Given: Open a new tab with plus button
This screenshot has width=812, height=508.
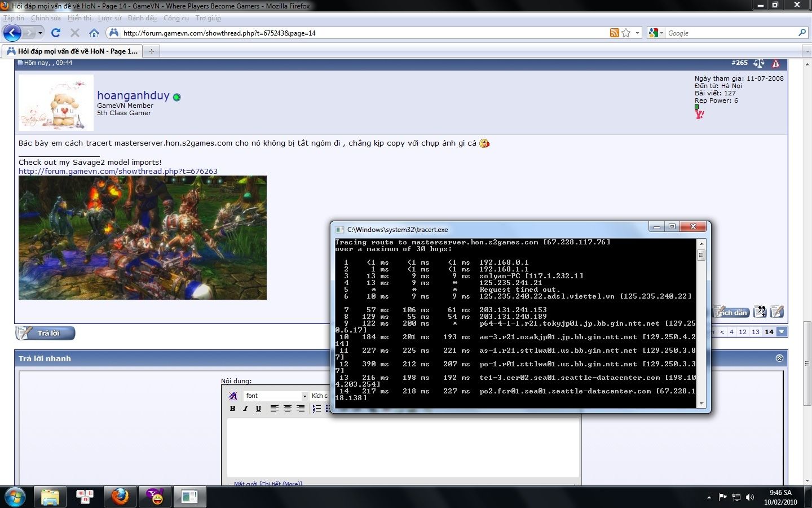Looking at the screenshot, I should click(151, 51).
